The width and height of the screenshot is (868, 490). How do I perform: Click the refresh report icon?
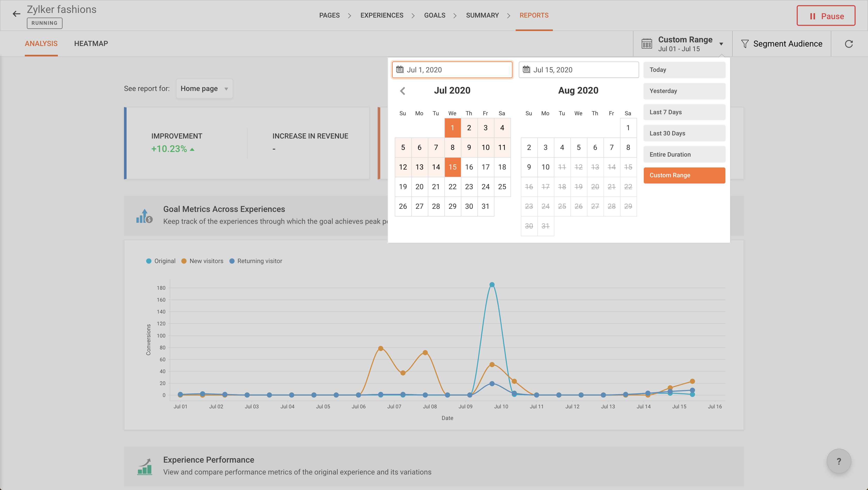click(x=848, y=44)
